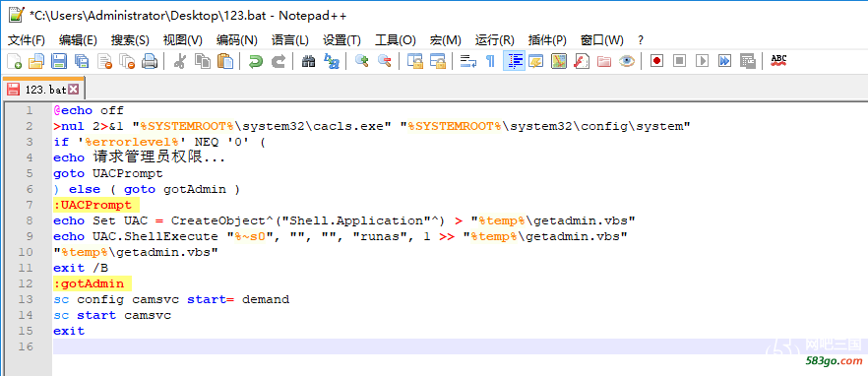Click the Copy icon in the toolbar
Image resolution: width=868 pixels, height=376 pixels.
[202, 61]
